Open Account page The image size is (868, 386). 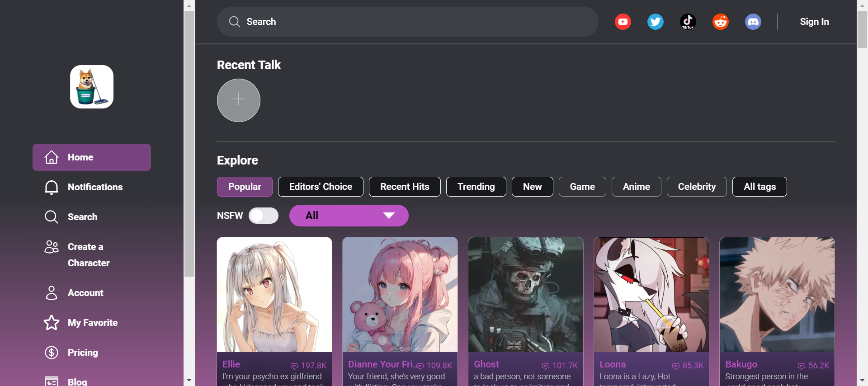pos(92,293)
